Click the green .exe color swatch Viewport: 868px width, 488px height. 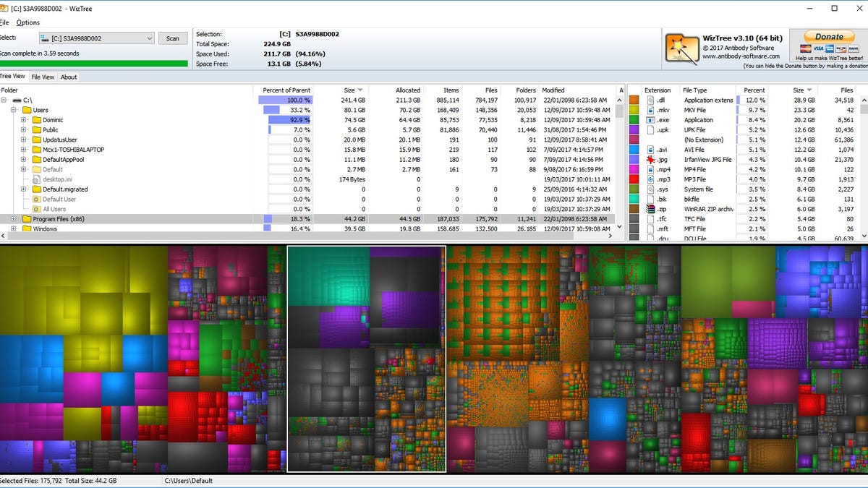[x=634, y=120]
